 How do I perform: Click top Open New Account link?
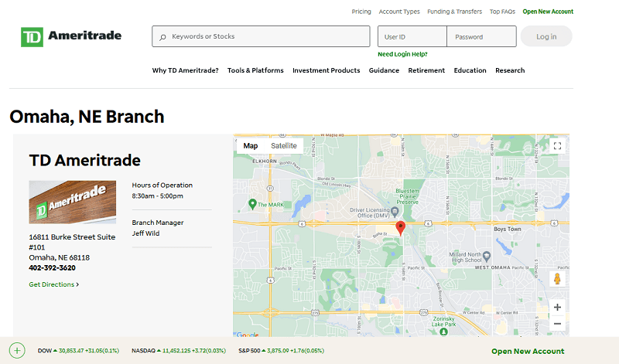pyautogui.click(x=548, y=12)
